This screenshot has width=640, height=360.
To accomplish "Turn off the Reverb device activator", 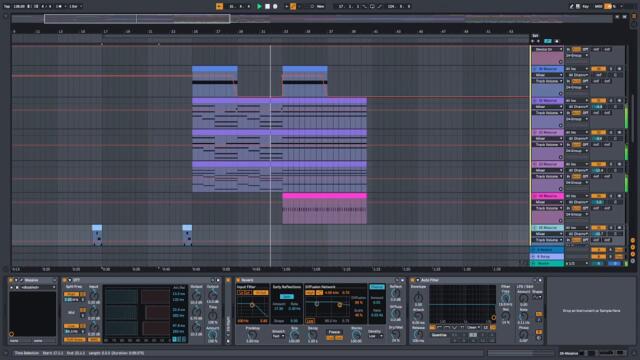I will [238, 280].
